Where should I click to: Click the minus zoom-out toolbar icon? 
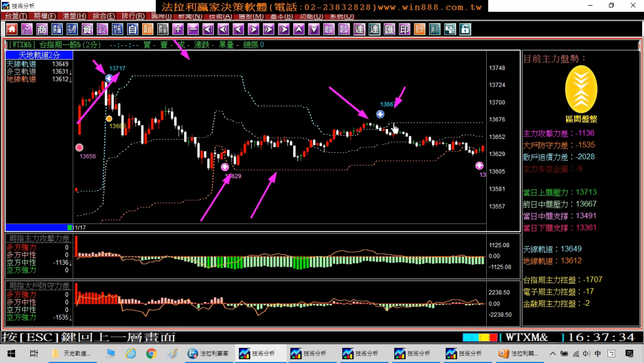193,29
